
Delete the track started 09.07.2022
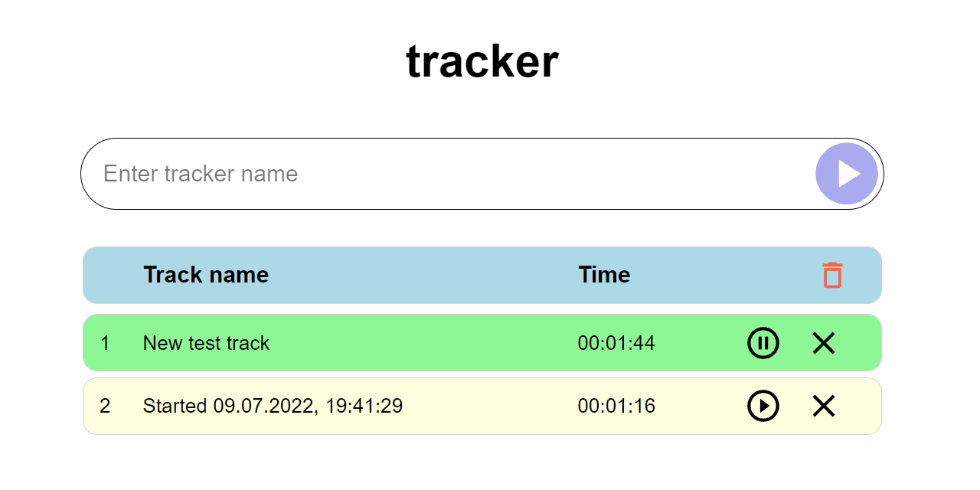click(x=823, y=406)
